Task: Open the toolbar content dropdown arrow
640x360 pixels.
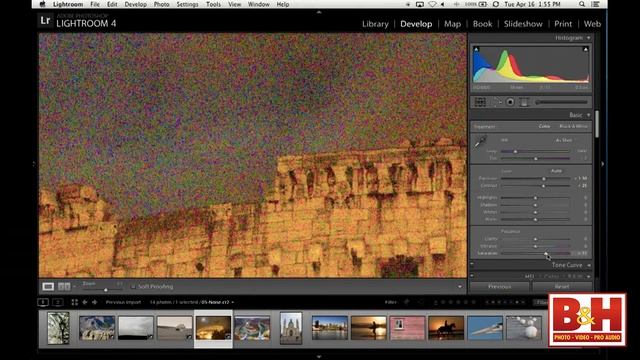Action: (460, 287)
